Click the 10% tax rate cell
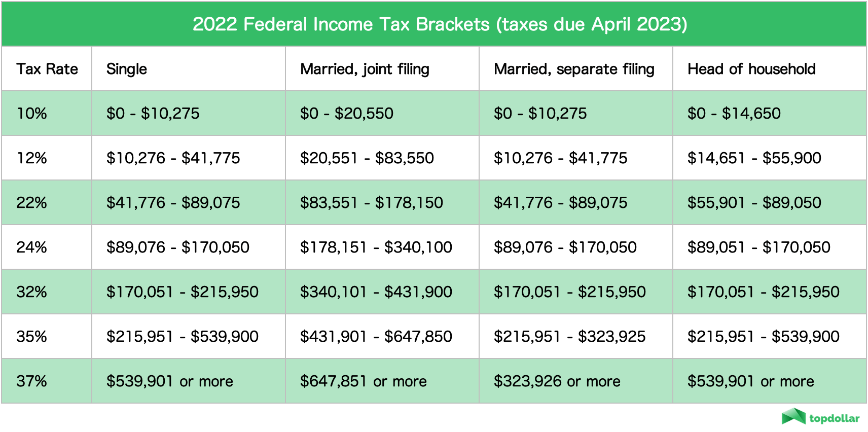The image size is (868, 432). tap(32, 114)
